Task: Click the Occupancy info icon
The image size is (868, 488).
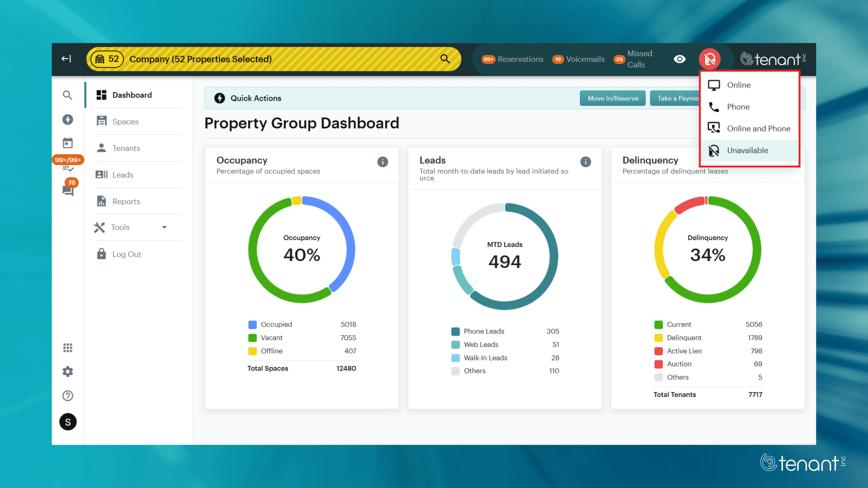Action: click(x=382, y=162)
